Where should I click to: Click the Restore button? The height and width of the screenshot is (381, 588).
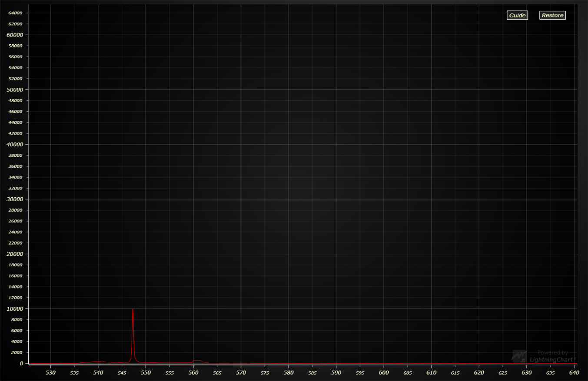[x=552, y=15]
